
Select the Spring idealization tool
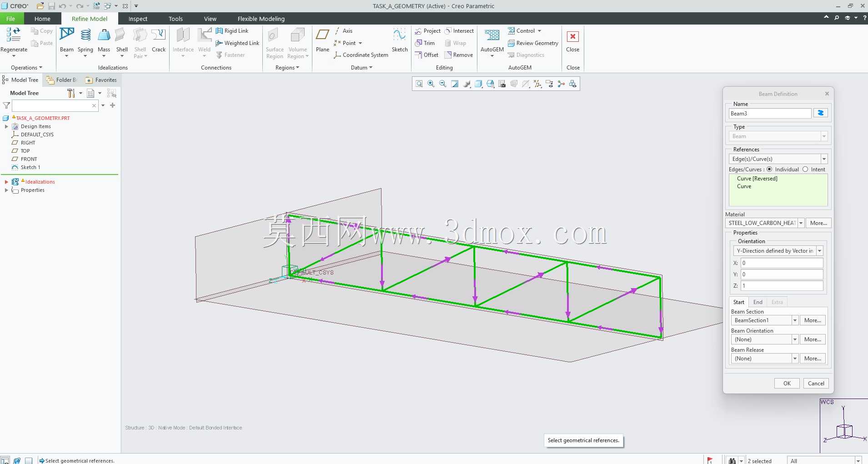(x=85, y=40)
